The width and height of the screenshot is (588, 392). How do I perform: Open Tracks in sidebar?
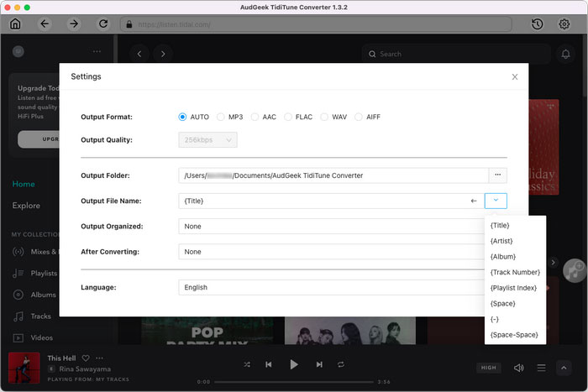[x=32, y=316]
